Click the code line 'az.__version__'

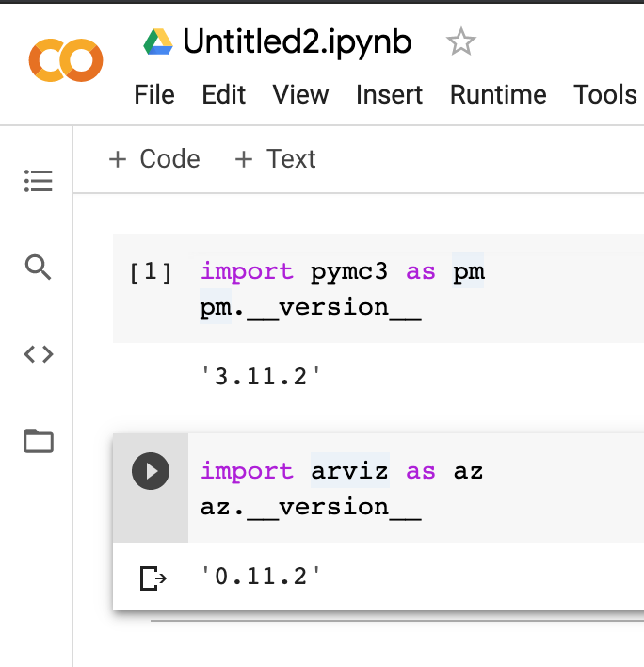click(x=311, y=507)
